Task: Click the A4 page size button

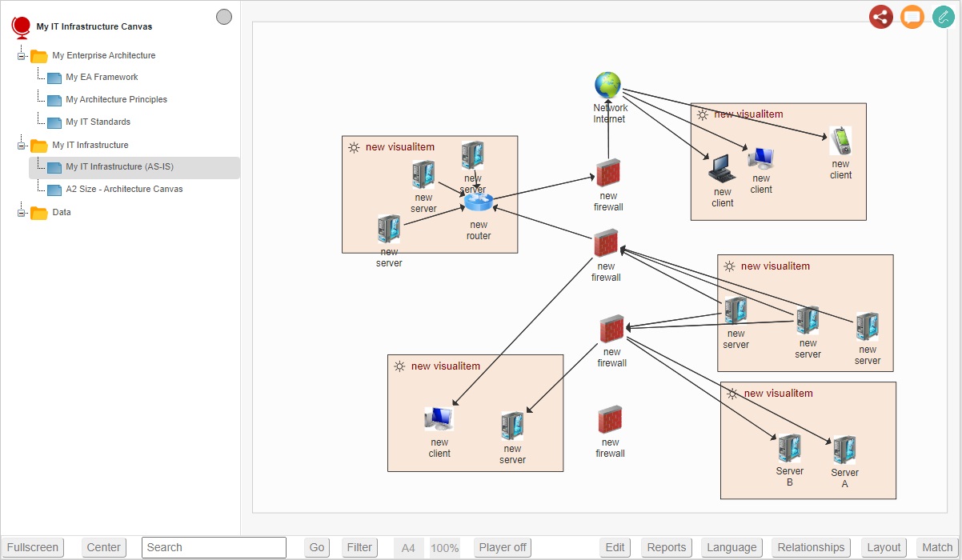Action: click(408, 548)
